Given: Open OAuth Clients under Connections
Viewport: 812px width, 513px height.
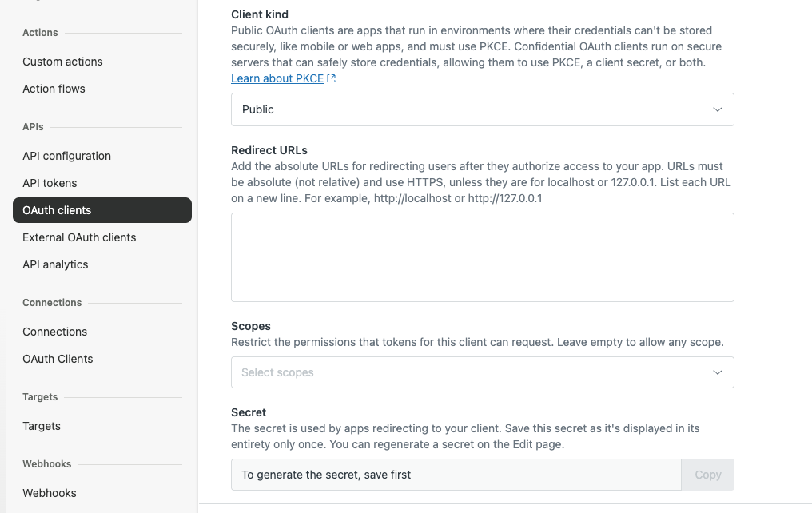Looking at the screenshot, I should coord(58,359).
